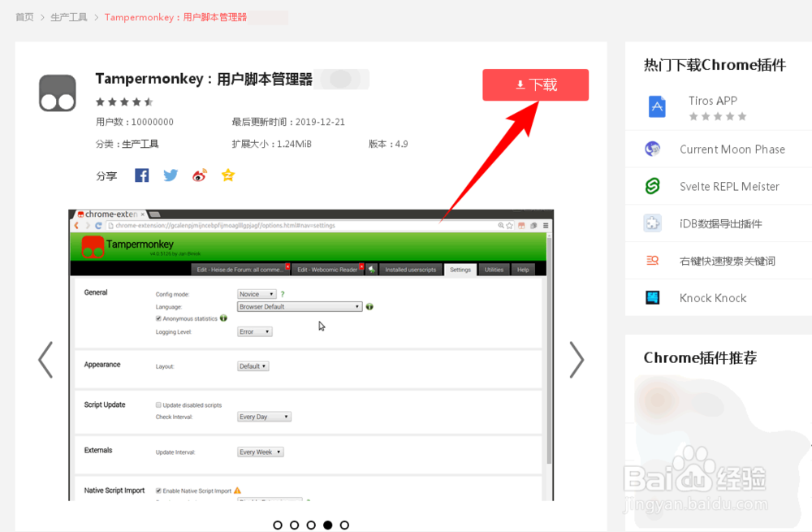Toggle Update disabled scripts checkbox
Image resolution: width=812 pixels, height=532 pixels.
(x=158, y=405)
